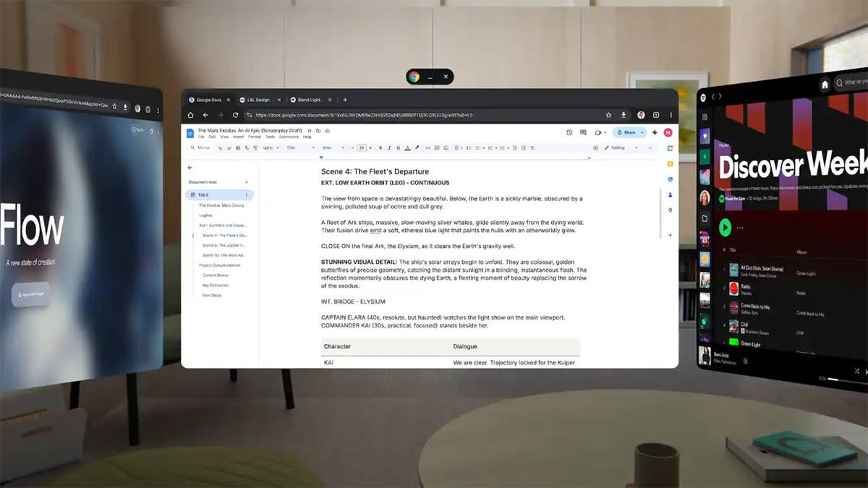Open the text alignment dropdown in Docs
This screenshot has width=868, height=488.
coord(459,147)
